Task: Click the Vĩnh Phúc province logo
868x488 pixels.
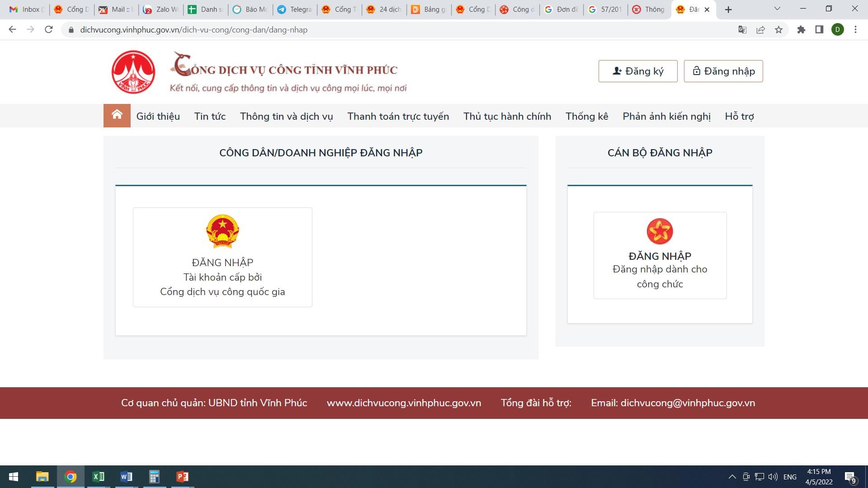Action: 133,72
